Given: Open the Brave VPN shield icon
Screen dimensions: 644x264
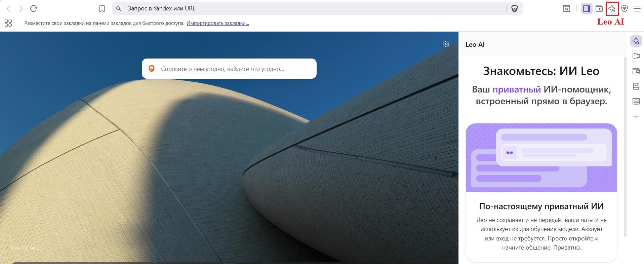Looking at the screenshot, I should pyautogui.click(x=625, y=9).
